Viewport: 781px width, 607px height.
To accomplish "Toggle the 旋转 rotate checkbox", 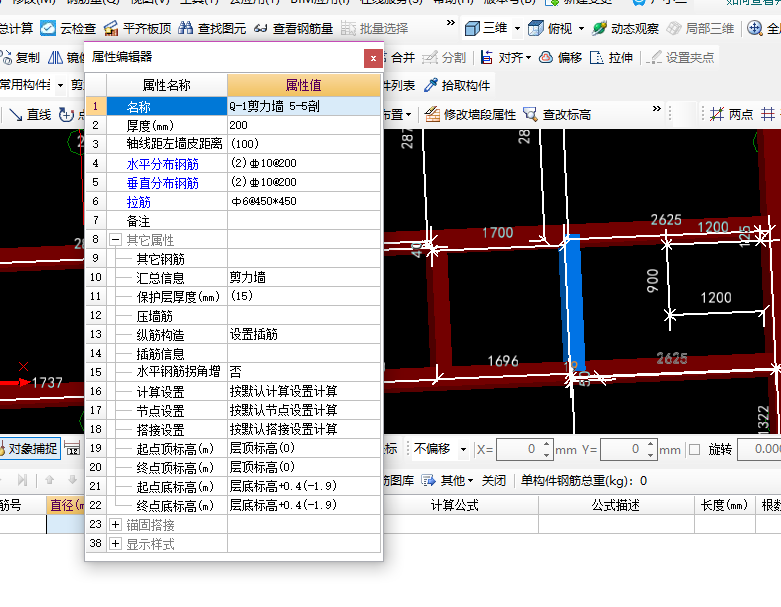I will (695, 450).
